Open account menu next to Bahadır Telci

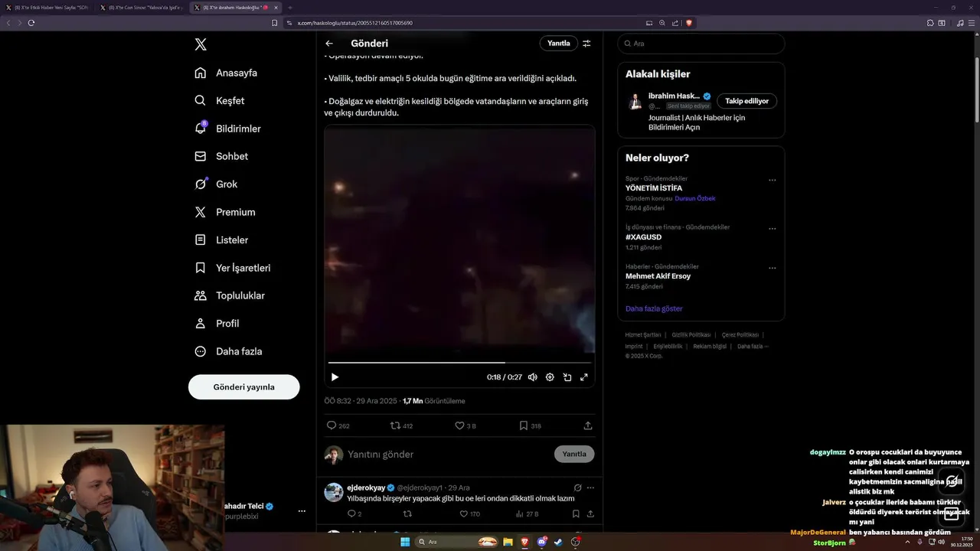(x=302, y=511)
